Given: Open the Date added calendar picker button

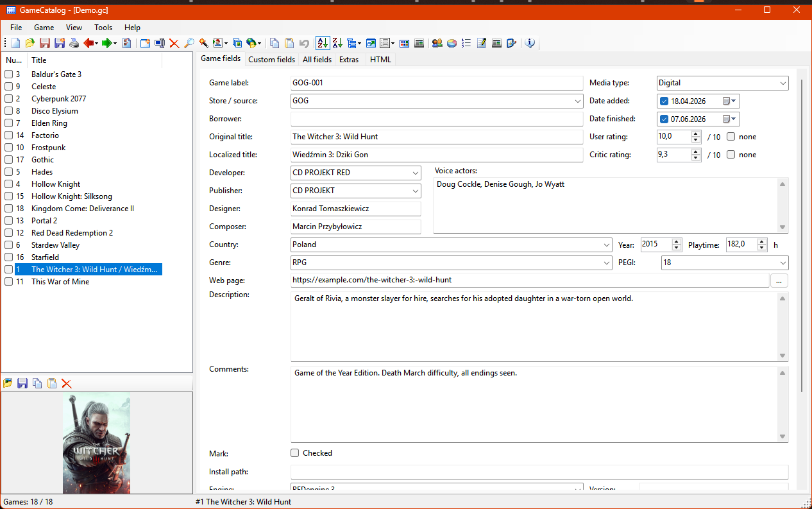Looking at the screenshot, I should (x=730, y=101).
